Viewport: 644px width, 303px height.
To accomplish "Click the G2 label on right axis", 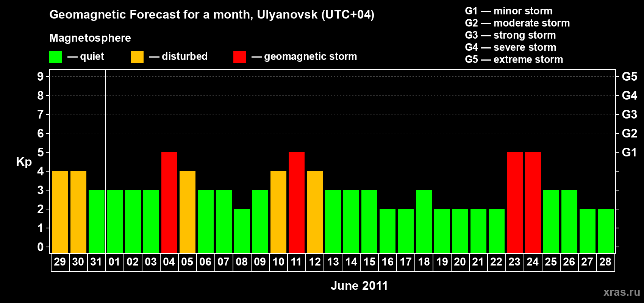I will 629,133.
